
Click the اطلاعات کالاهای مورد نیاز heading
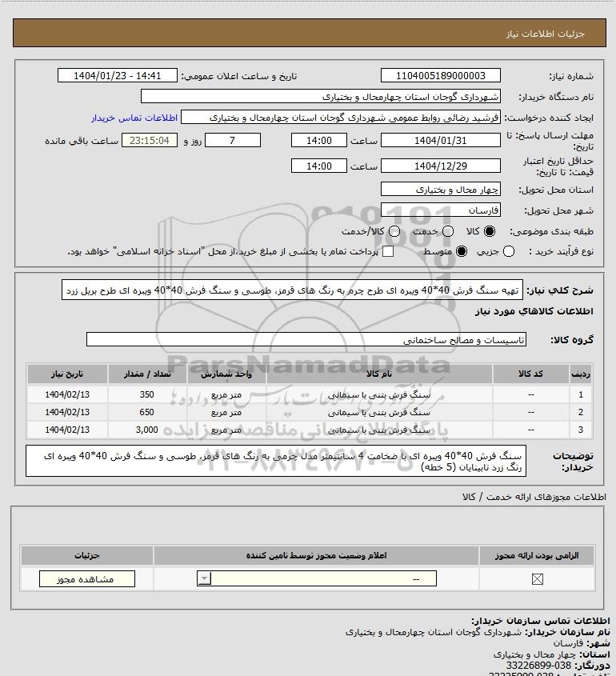click(534, 311)
